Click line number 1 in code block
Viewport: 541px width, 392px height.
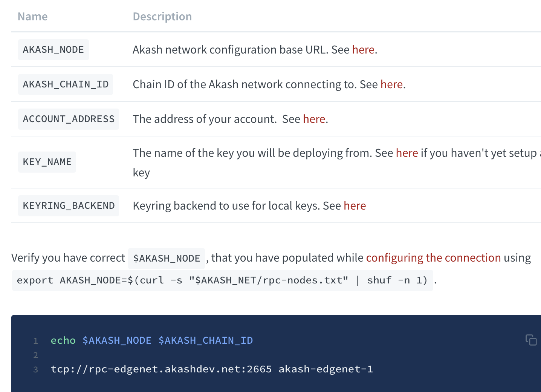tap(36, 341)
